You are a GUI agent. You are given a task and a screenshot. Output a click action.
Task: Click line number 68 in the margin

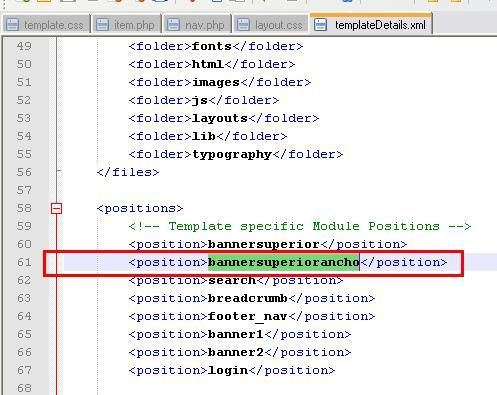pyautogui.click(x=24, y=388)
